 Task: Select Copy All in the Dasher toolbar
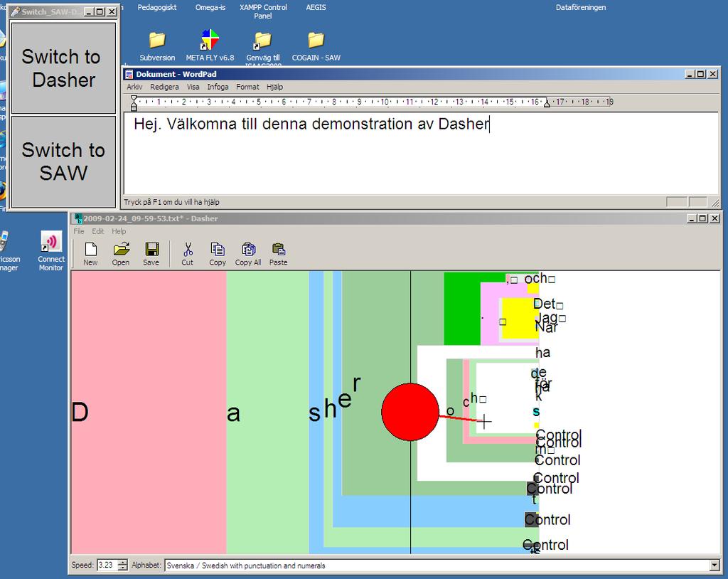pyautogui.click(x=248, y=254)
